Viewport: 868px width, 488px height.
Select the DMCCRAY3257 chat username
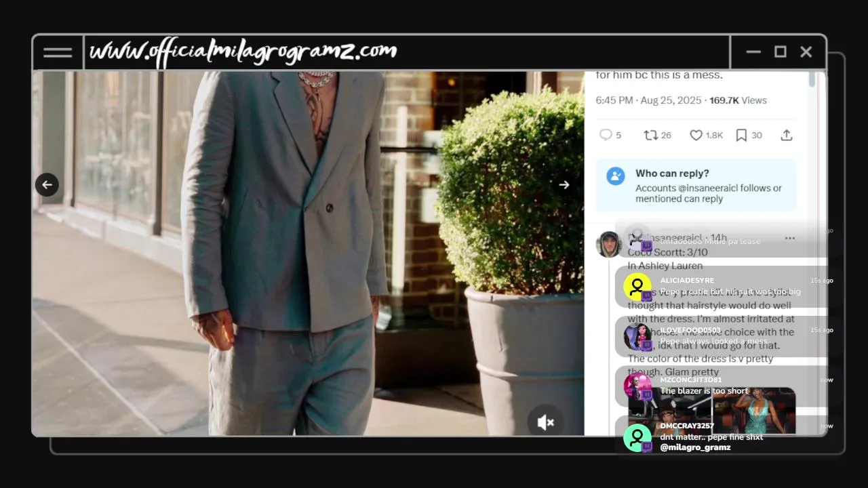687,426
